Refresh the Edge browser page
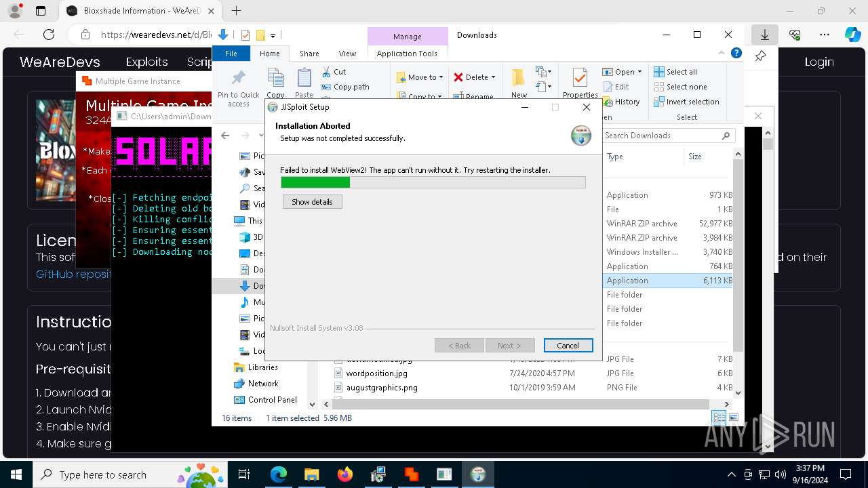The height and width of the screenshot is (488, 868). (x=49, y=35)
